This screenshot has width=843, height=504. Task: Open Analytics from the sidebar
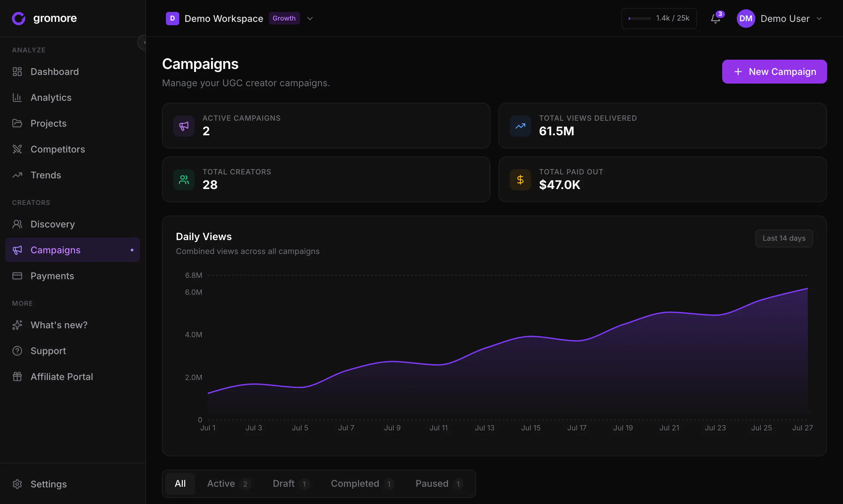[73, 97]
